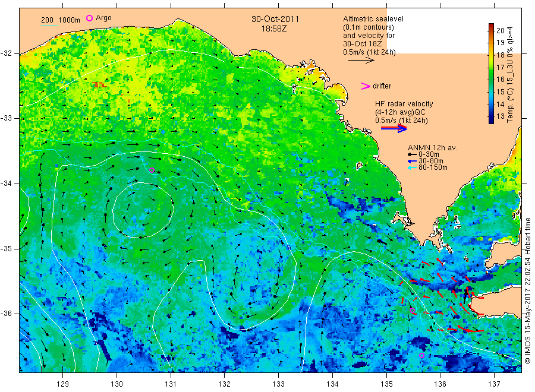Click the 'HF radar velocity' label
This screenshot has height=392, width=535.
tap(404, 103)
